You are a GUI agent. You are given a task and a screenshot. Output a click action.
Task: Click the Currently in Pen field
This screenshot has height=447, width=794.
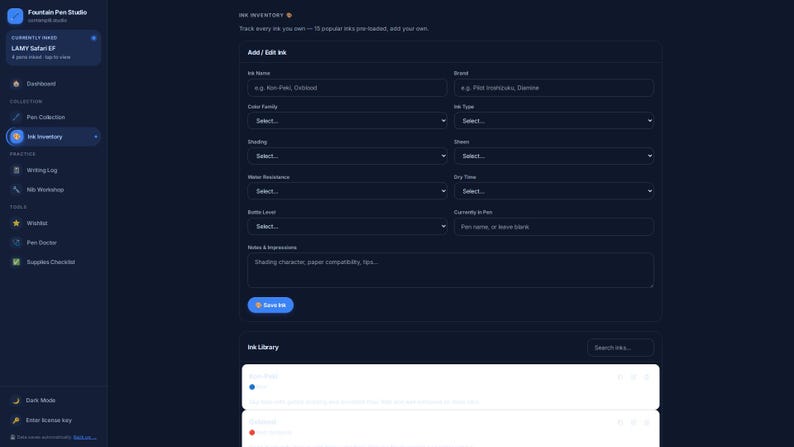coord(553,227)
